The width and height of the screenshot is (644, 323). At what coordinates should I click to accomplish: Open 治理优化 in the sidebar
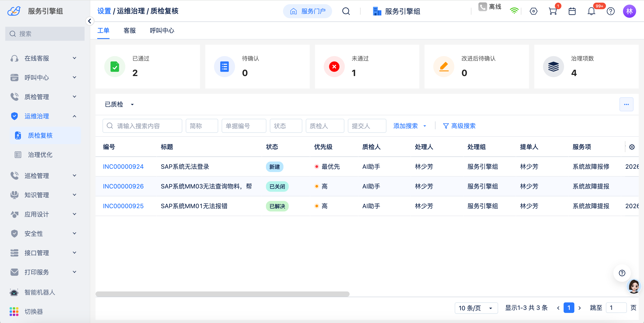coord(45,155)
